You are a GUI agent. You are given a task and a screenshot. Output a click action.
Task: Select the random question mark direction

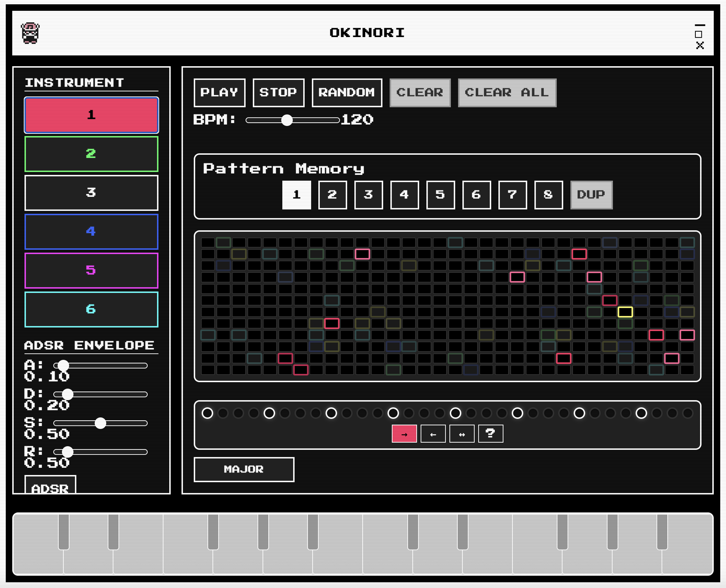tap(490, 434)
